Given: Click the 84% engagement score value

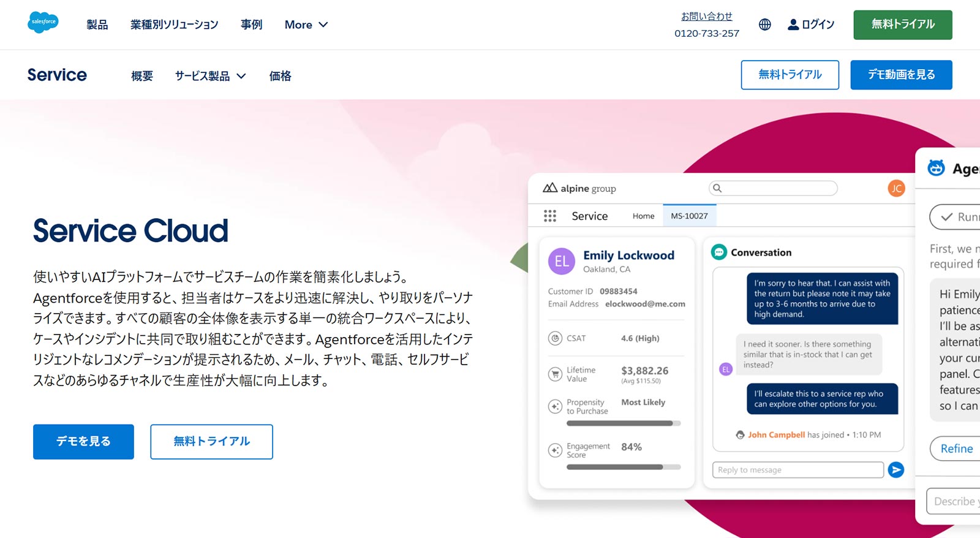Looking at the screenshot, I should [x=631, y=447].
